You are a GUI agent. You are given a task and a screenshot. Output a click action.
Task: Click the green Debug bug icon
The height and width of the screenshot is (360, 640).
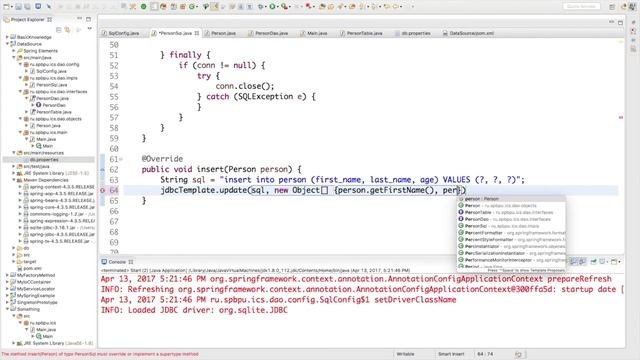click(260, 7)
